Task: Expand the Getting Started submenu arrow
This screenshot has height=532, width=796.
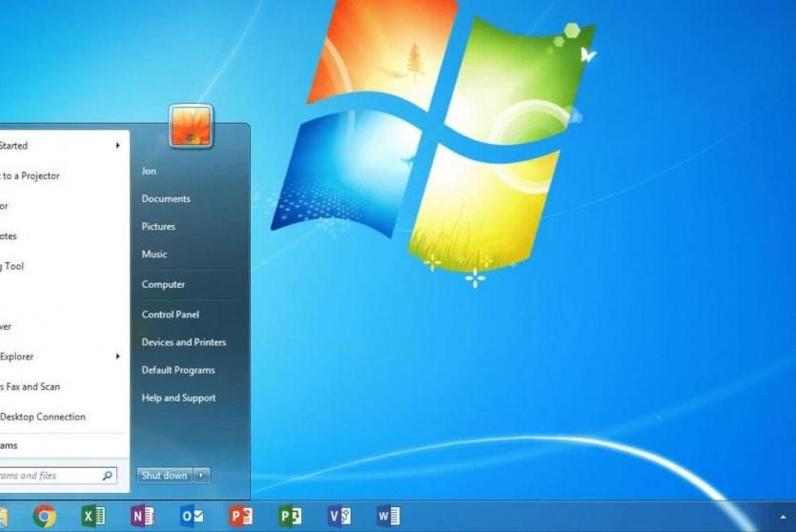Action: (118, 146)
